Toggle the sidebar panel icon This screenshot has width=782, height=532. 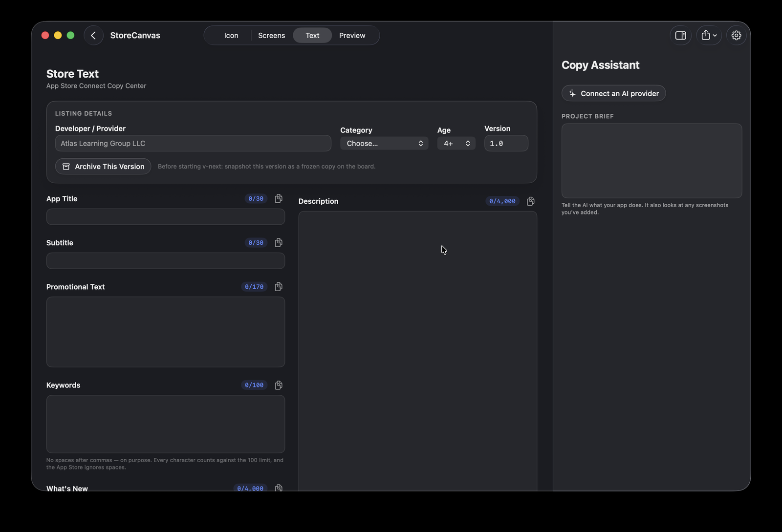coord(680,35)
